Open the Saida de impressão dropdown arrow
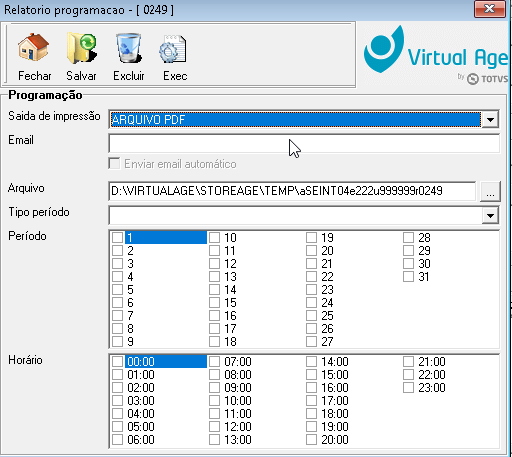The width and height of the screenshot is (512, 457). coord(490,119)
